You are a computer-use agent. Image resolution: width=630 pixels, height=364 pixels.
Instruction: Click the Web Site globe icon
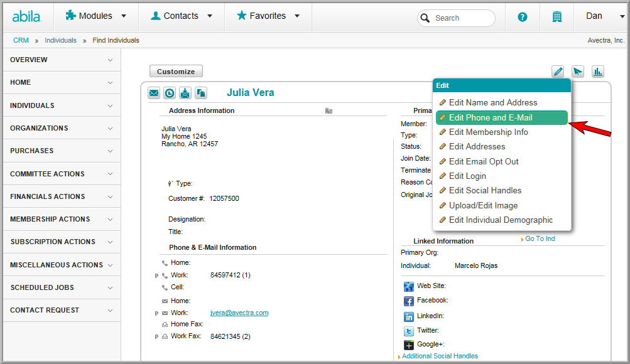(x=409, y=287)
